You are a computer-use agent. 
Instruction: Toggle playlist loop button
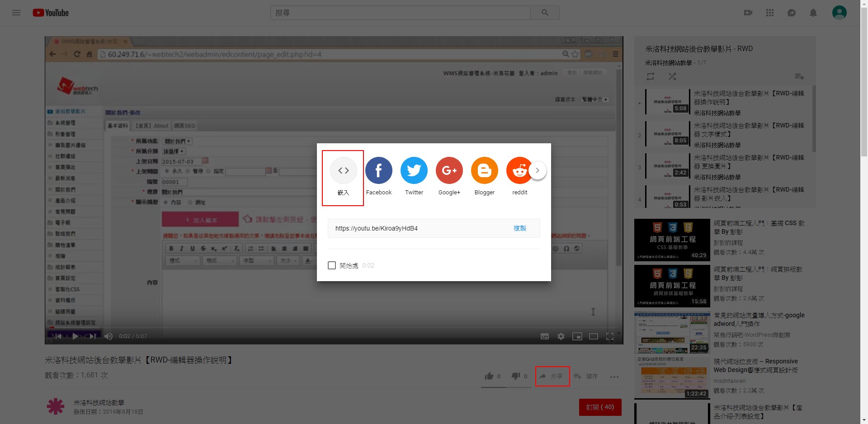point(650,76)
